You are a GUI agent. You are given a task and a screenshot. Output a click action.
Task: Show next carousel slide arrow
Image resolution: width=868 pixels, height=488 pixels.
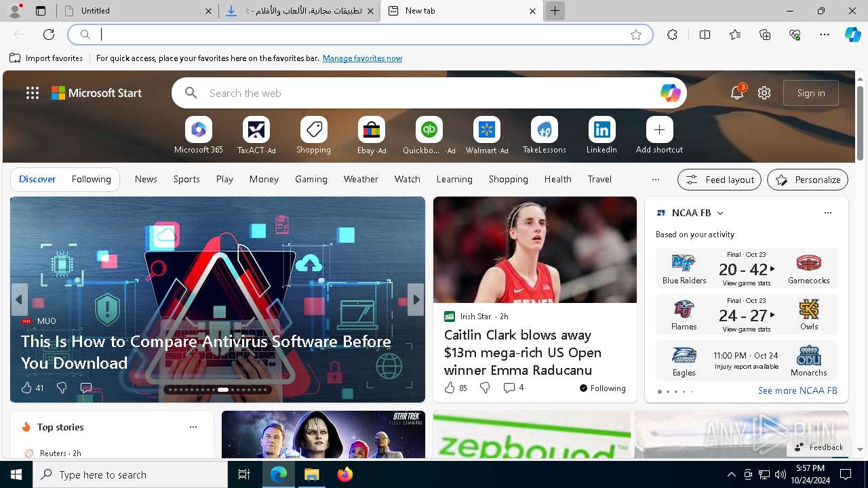(x=416, y=300)
